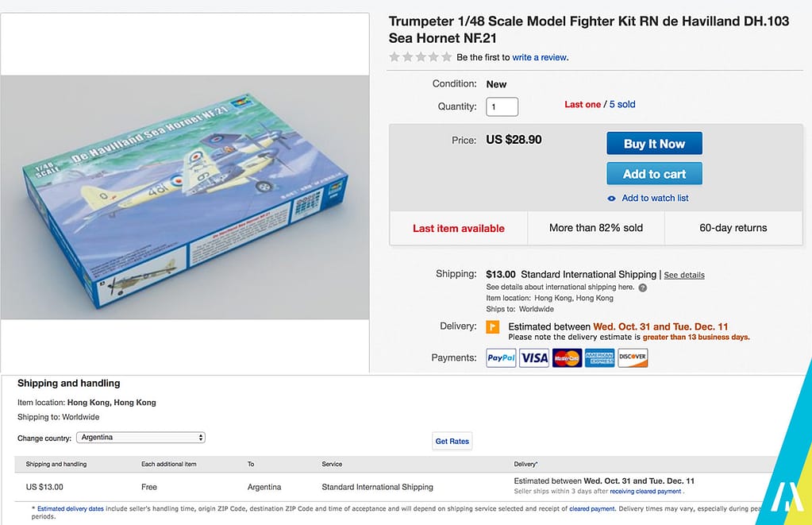Click the VISA card icon
This screenshot has width=812, height=525.
point(534,357)
